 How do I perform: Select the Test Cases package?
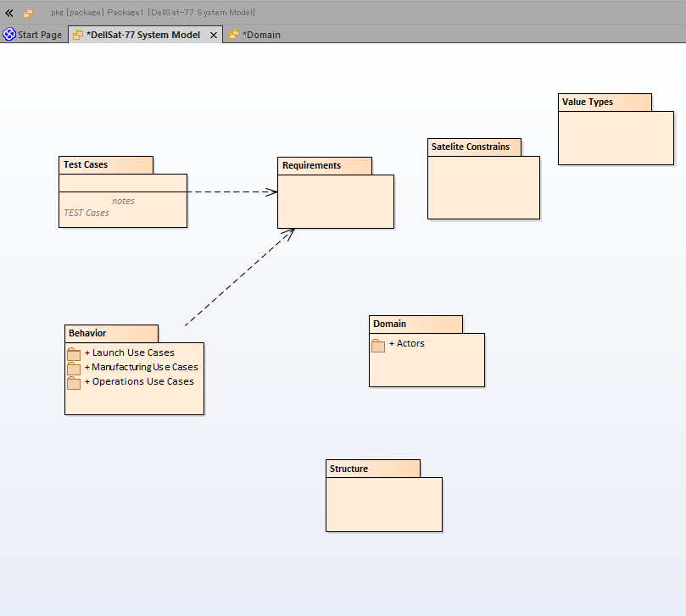pyautogui.click(x=123, y=192)
